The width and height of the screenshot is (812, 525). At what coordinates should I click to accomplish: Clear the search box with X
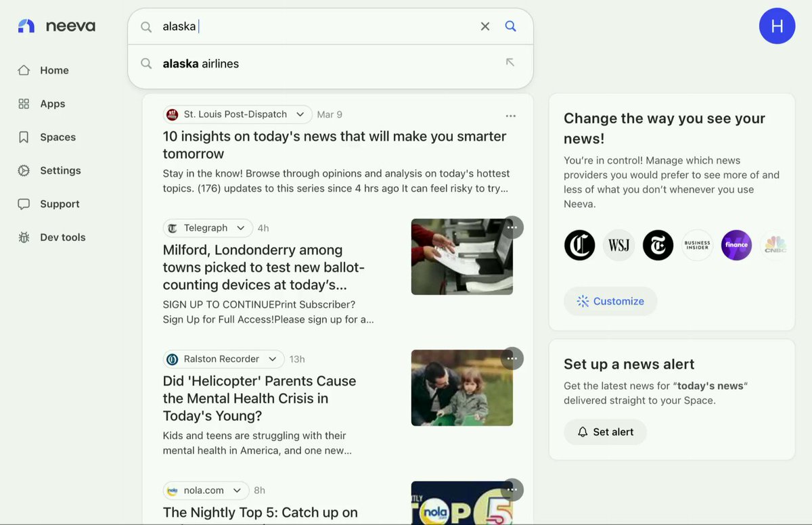(485, 26)
